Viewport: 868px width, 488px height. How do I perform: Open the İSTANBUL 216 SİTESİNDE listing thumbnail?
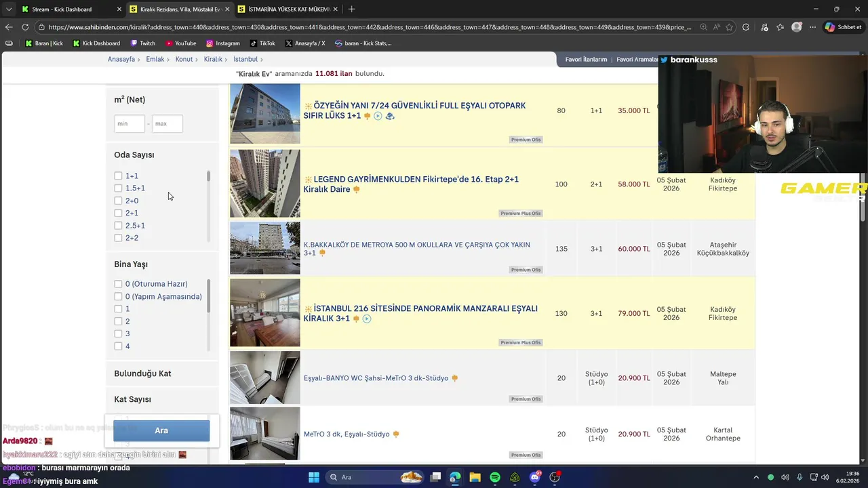[x=264, y=312]
